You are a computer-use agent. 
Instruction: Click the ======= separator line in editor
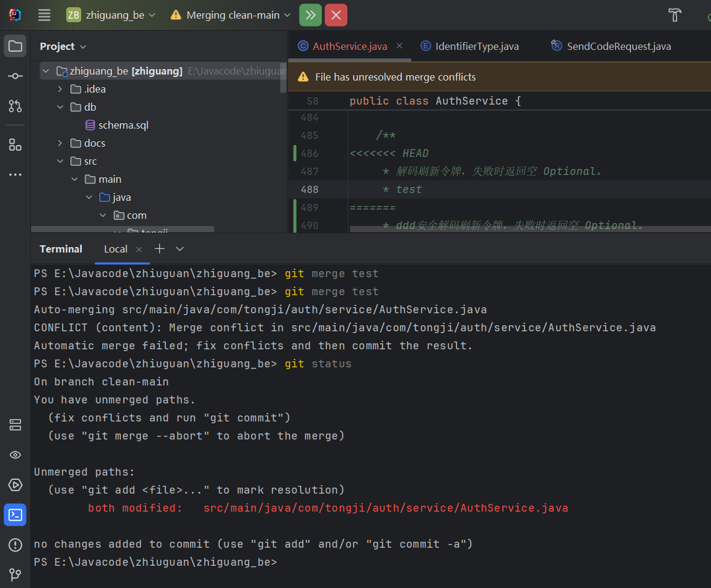point(372,207)
